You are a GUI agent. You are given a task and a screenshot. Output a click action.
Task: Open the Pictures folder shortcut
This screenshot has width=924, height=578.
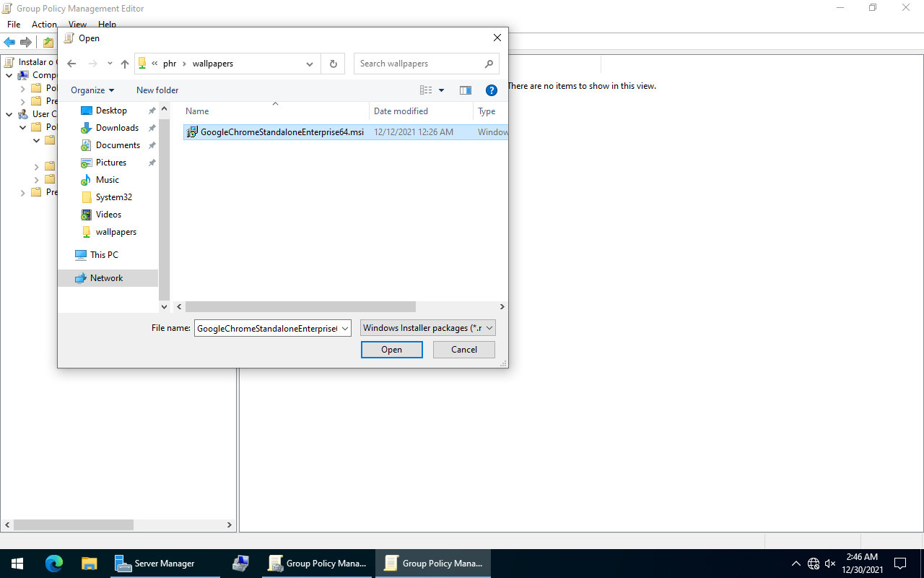coord(113,162)
